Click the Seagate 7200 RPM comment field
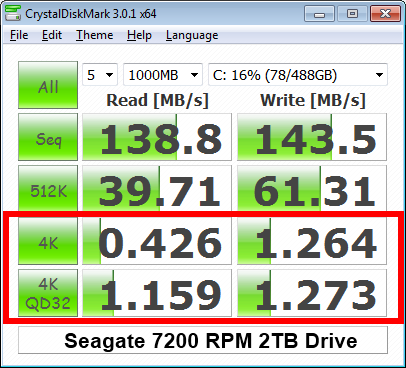The height and width of the screenshot is (368, 406). pos(203,340)
